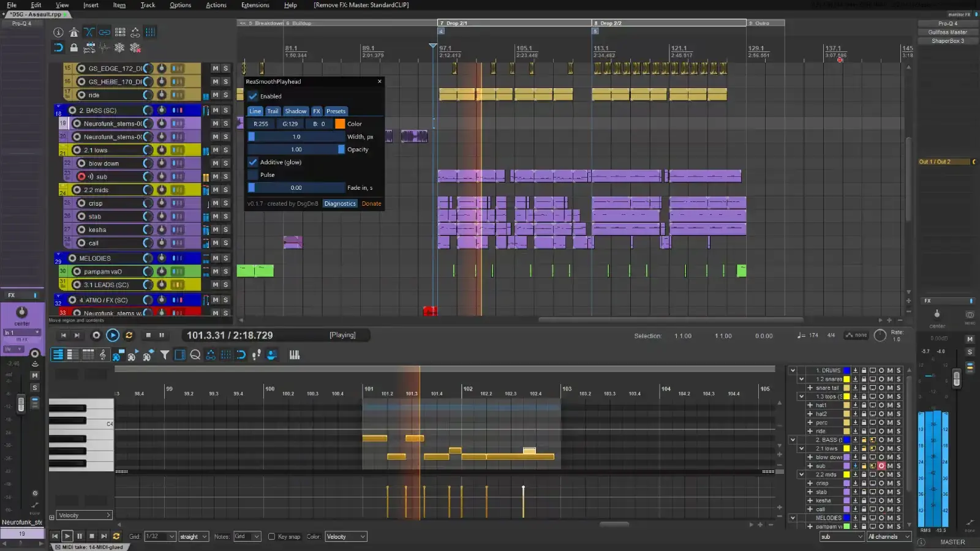Click the transport Stop button
The width and height of the screenshot is (980, 551).
tap(148, 335)
